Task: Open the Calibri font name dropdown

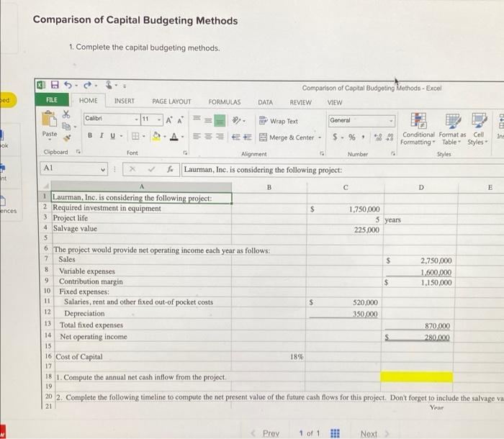Action: coord(137,119)
